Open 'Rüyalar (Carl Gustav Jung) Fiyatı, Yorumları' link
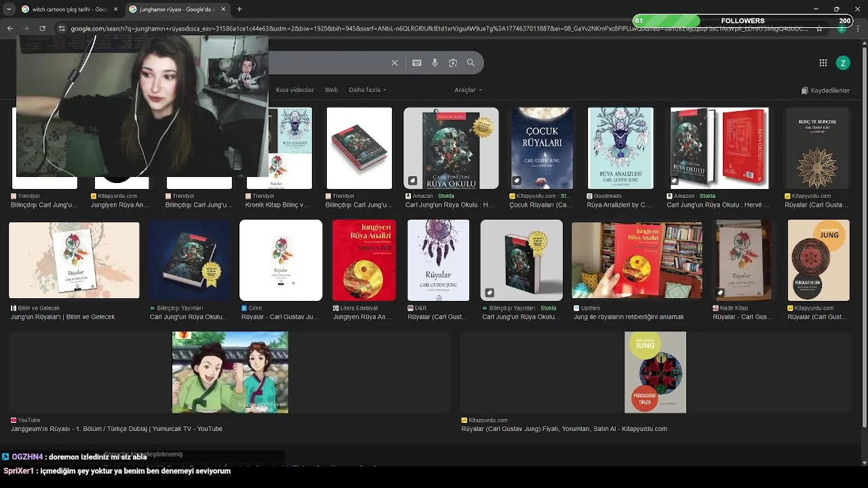 coord(564,429)
